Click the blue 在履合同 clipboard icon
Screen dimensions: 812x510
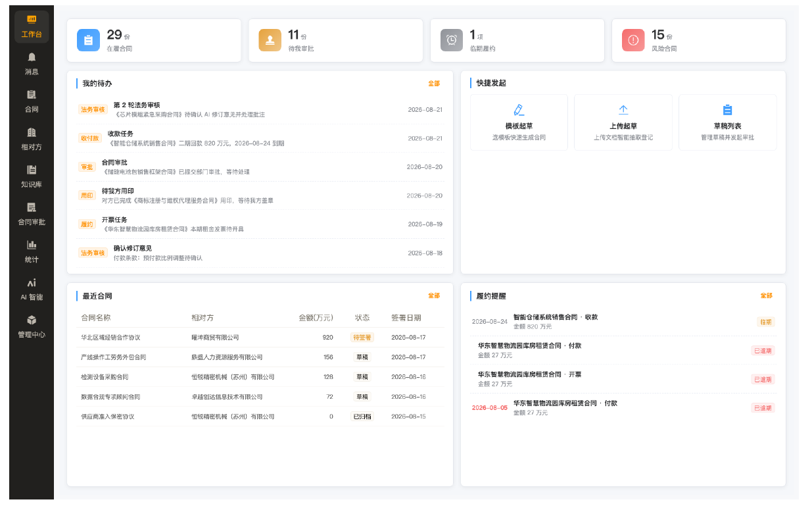point(89,40)
